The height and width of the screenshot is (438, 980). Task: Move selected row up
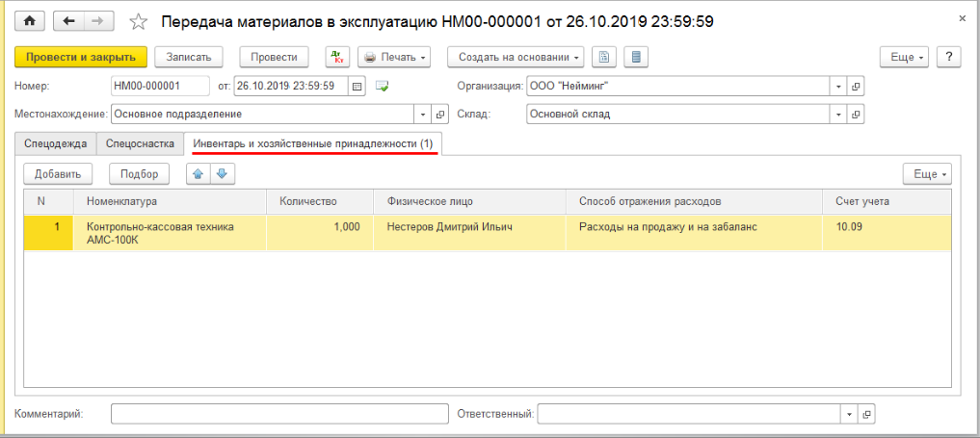click(199, 174)
